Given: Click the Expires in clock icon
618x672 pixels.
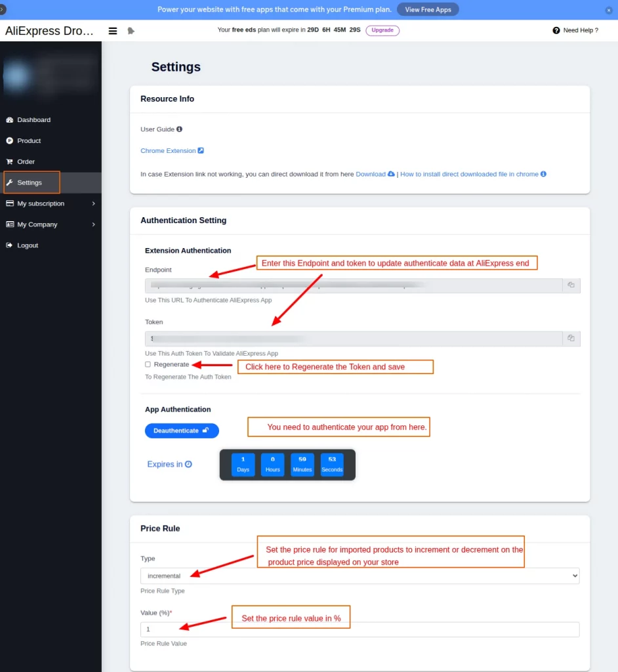Looking at the screenshot, I should pos(188,464).
